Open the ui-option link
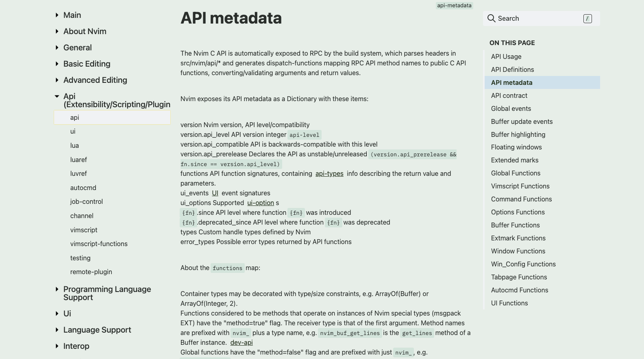 pyautogui.click(x=261, y=203)
